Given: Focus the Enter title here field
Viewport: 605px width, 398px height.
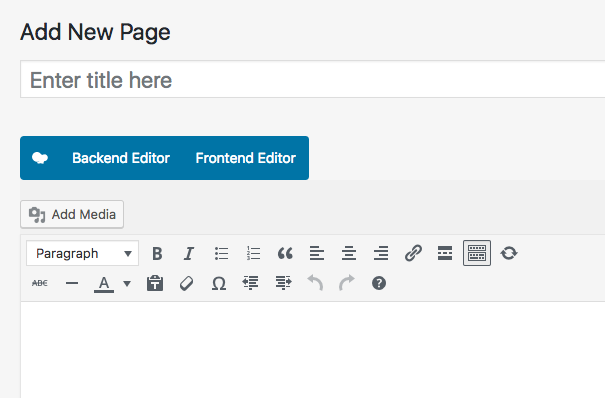Looking at the screenshot, I should 313,79.
